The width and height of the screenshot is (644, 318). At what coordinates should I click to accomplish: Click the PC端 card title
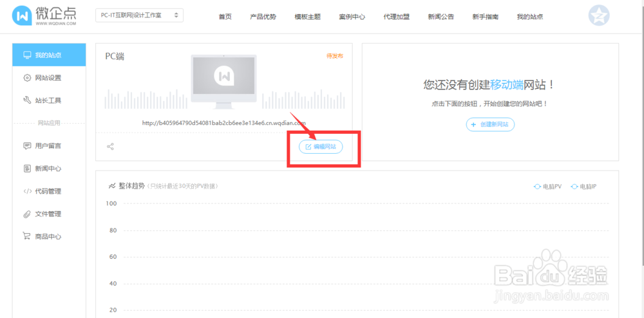(115, 56)
